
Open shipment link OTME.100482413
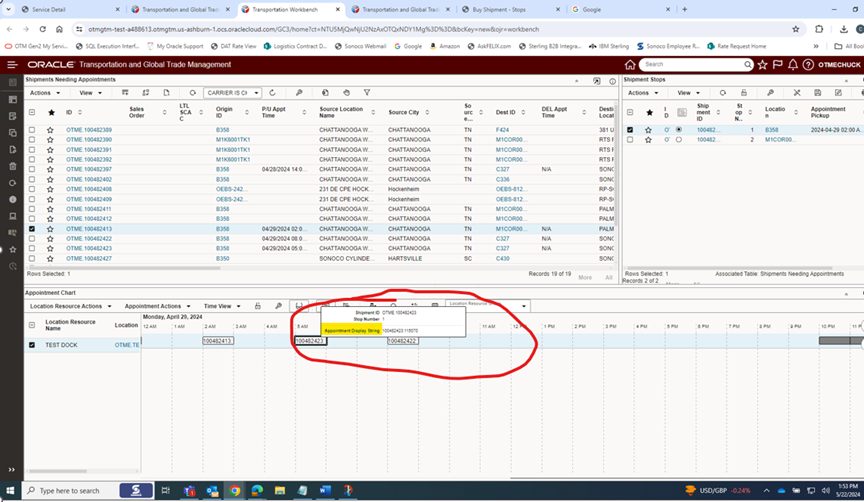(88, 229)
